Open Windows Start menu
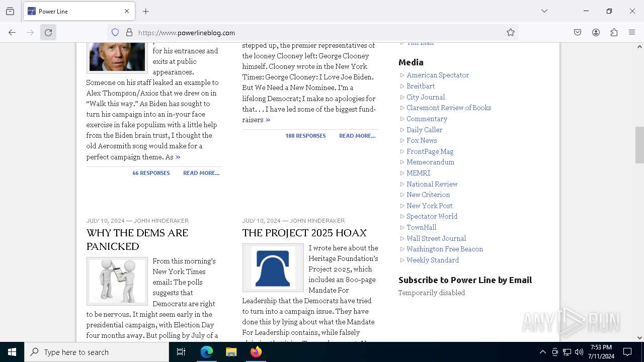 pos(12,352)
